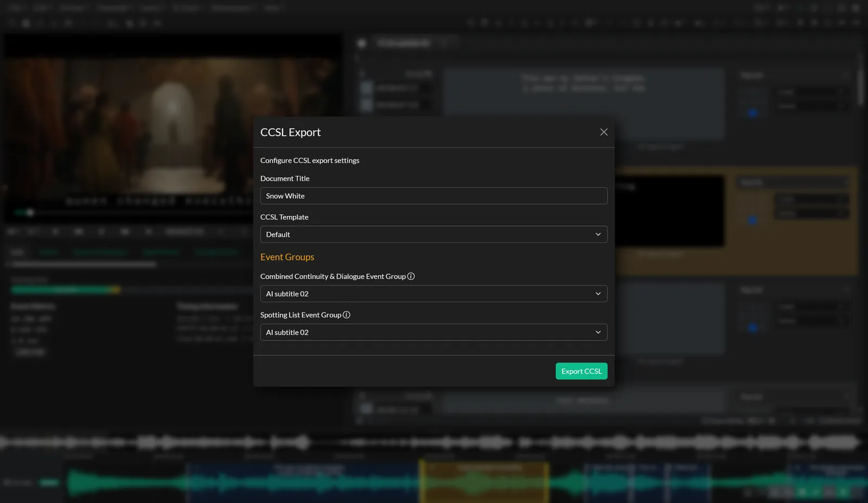Open Combined Continuity & Dialogue Event Group dropdown
The height and width of the screenshot is (503, 868).
pos(433,294)
